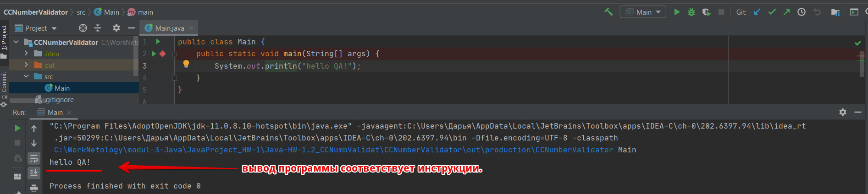Open the Commit tool window stripe

[x=4, y=89]
